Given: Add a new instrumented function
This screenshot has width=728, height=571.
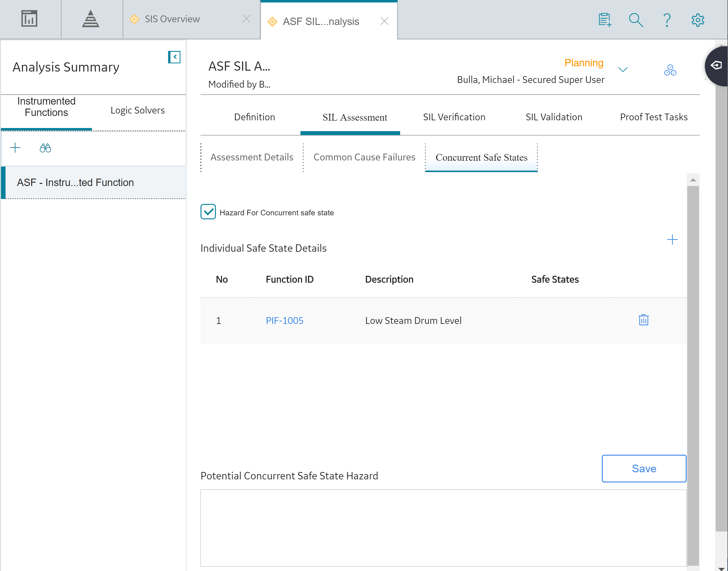Looking at the screenshot, I should [15, 147].
